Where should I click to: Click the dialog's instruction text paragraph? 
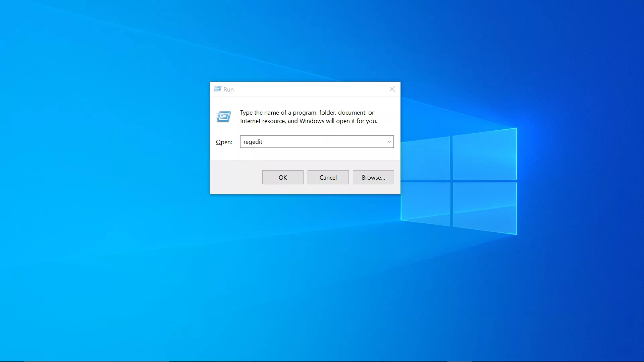point(309,117)
